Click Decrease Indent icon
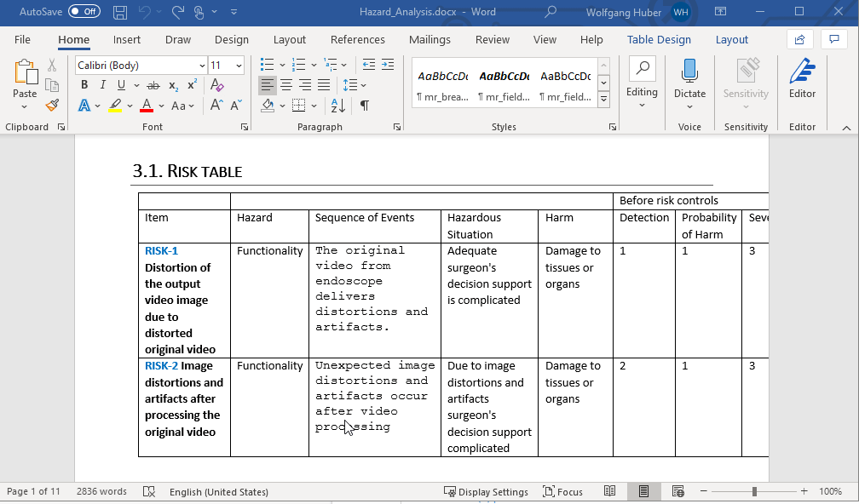Image resolution: width=859 pixels, height=504 pixels. coord(369,65)
